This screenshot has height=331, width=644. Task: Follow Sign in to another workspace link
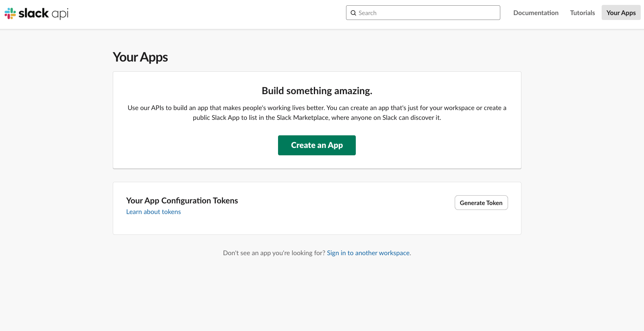[368, 253]
